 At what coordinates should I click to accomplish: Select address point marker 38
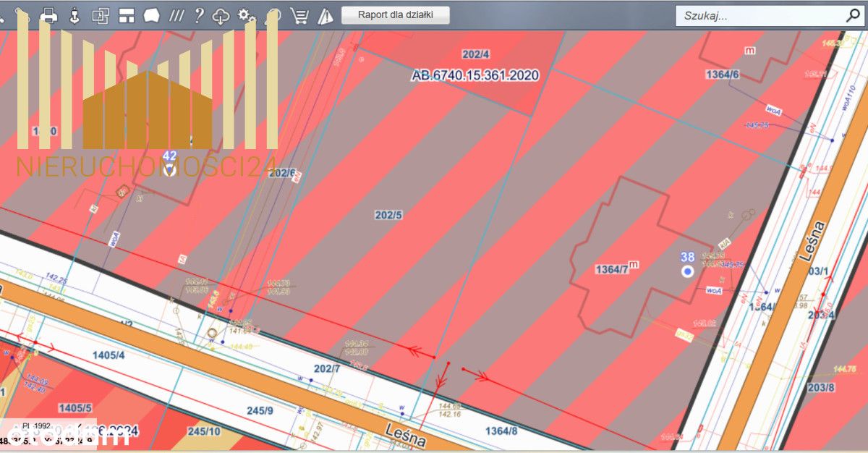(687, 271)
